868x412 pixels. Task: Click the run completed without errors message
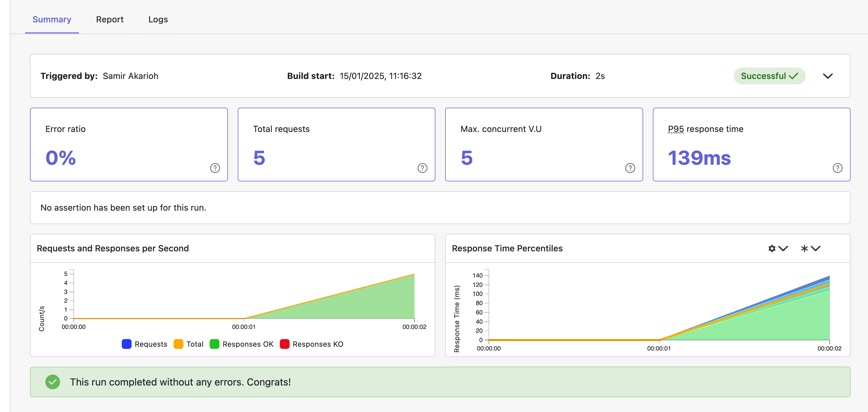point(180,382)
